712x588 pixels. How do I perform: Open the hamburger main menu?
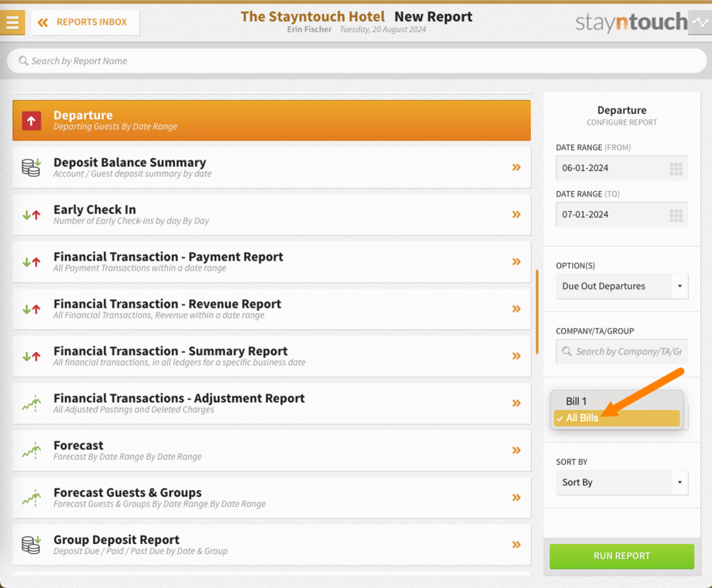[12, 22]
